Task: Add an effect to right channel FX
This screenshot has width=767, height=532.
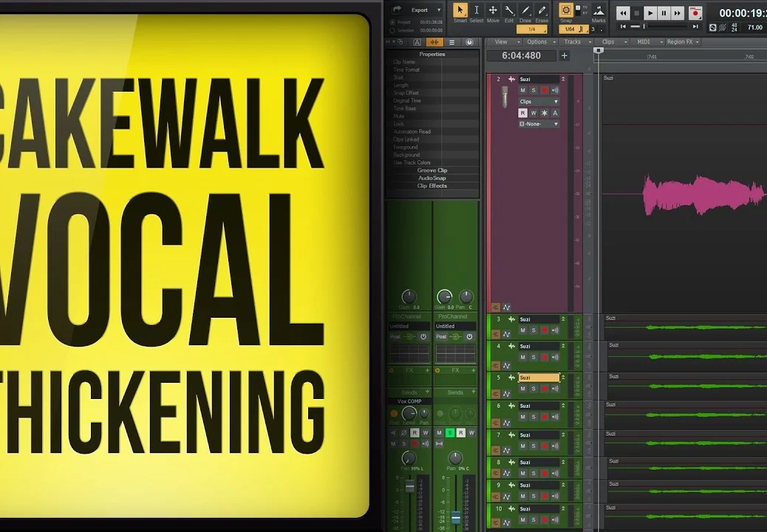Action: coord(473,371)
